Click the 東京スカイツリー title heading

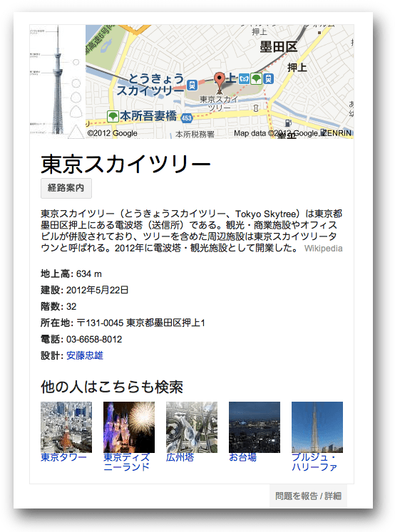click(125, 165)
